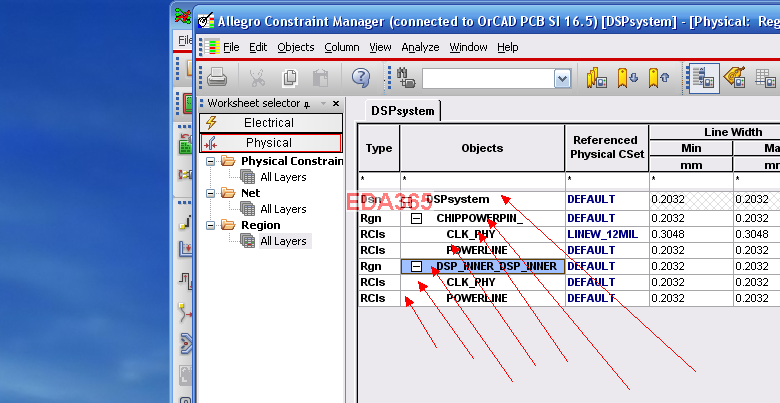Screen dimensions: 780x403
Task: Toggle the highlighted worksheet selector icon
Action: pyautogui.click(x=704, y=79)
